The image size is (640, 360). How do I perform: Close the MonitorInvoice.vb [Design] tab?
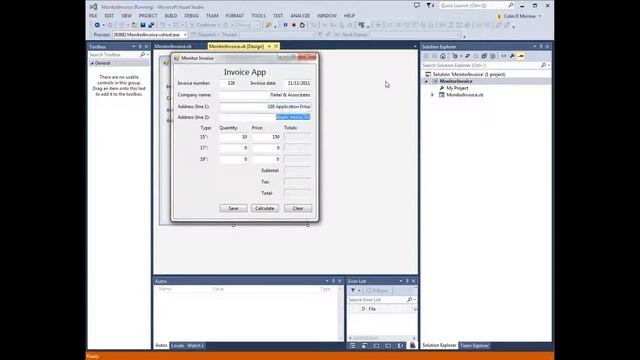point(276,47)
